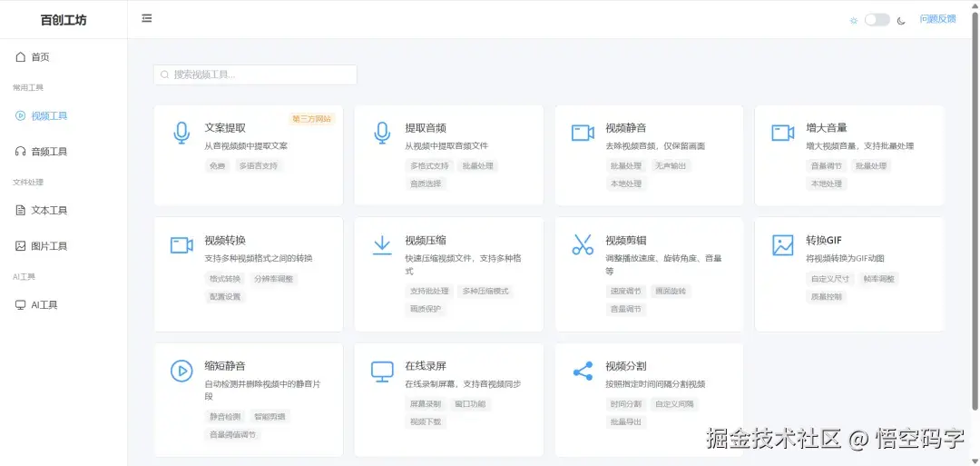
Task: Click the magnifier icon in search box
Action: click(165, 74)
